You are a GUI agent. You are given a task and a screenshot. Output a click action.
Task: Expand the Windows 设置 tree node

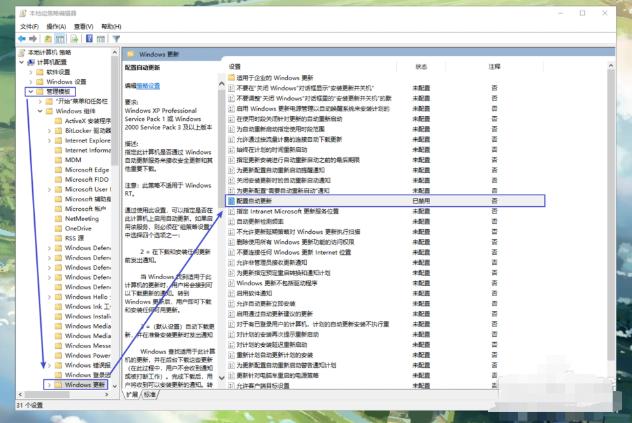pos(31,81)
